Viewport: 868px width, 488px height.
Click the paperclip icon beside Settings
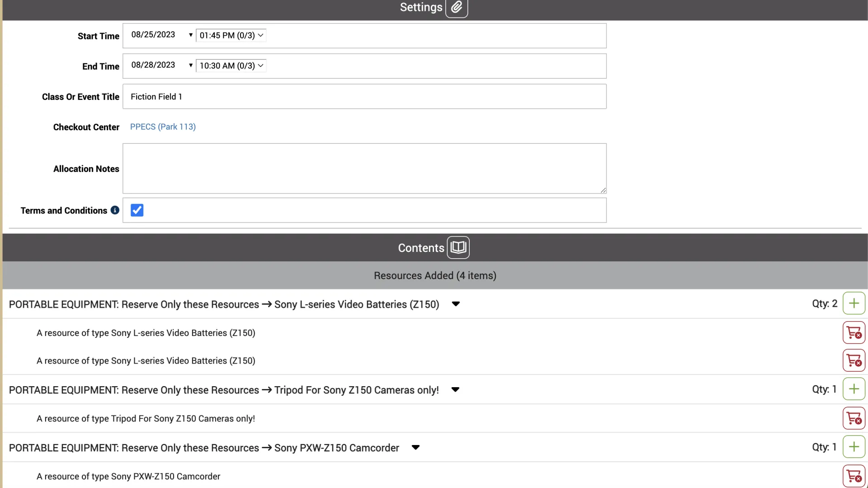coord(457,7)
